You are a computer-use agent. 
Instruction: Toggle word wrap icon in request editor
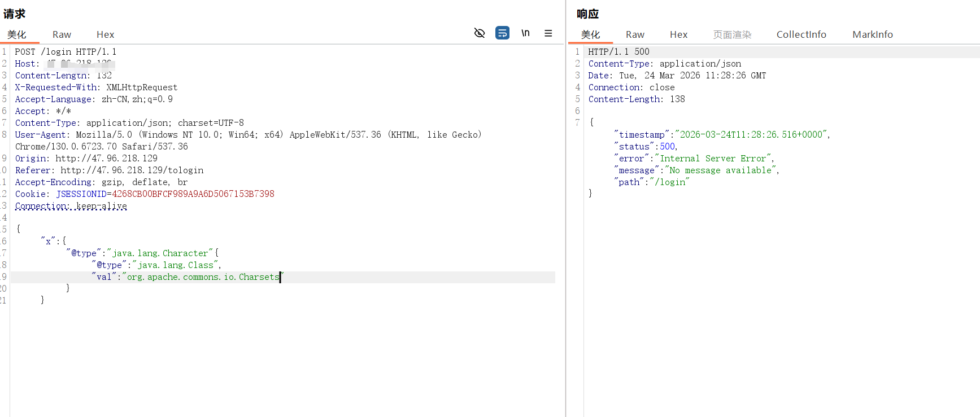click(502, 33)
